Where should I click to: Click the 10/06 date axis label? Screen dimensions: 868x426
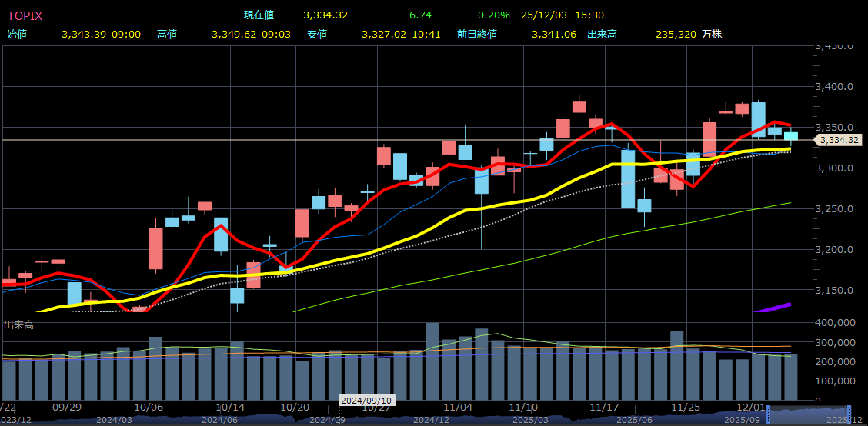click(149, 406)
